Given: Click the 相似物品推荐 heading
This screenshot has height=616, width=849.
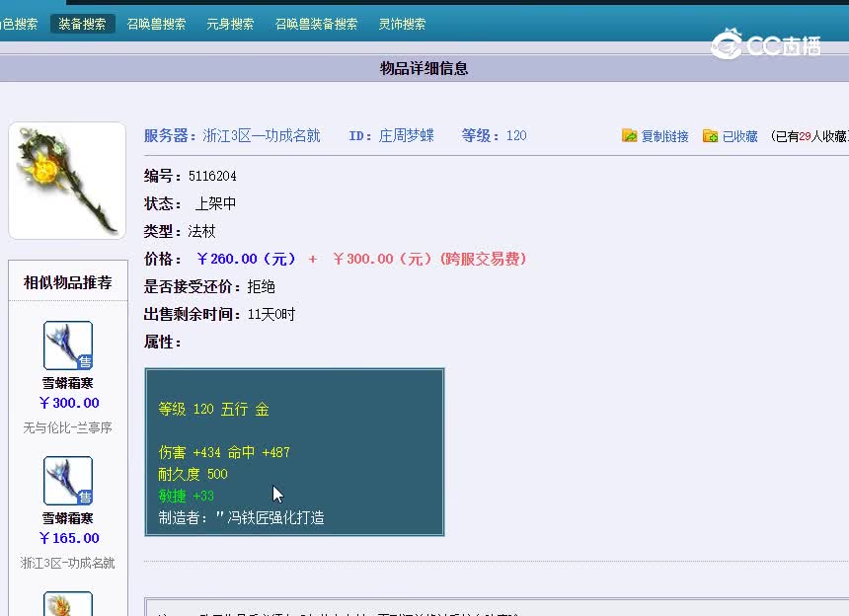Looking at the screenshot, I should pos(68,282).
